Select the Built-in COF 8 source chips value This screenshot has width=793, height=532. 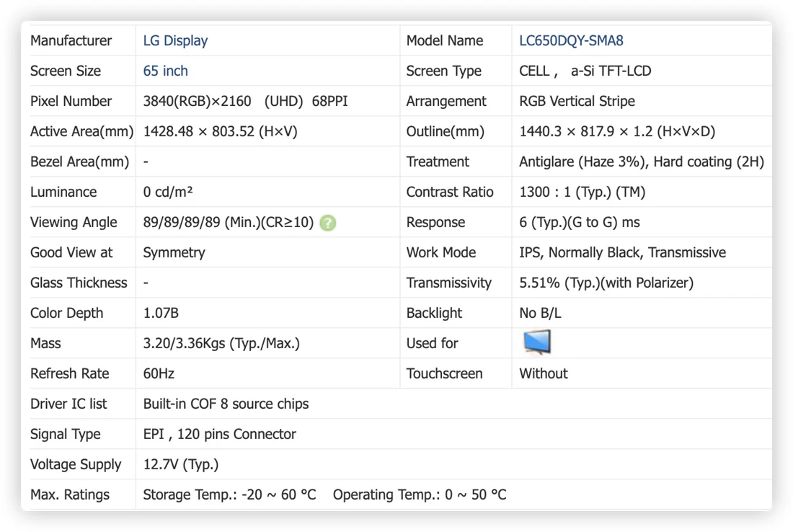[226, 404]
